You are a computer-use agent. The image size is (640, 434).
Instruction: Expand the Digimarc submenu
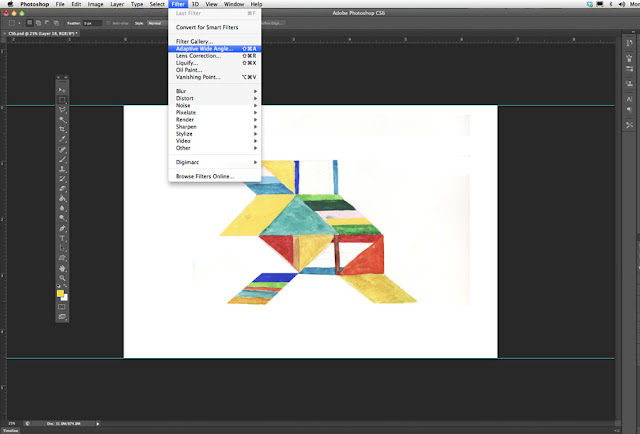[215, 162]
